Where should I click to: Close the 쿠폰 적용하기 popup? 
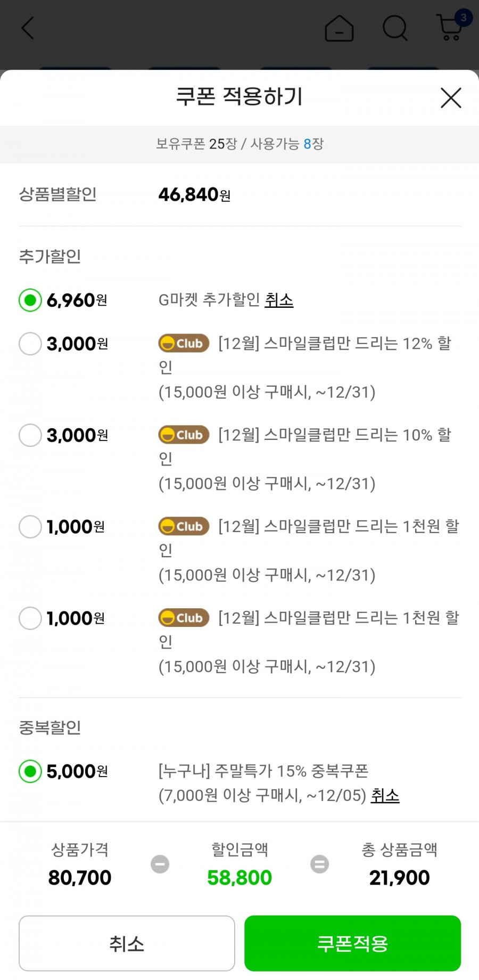(451, 98)
